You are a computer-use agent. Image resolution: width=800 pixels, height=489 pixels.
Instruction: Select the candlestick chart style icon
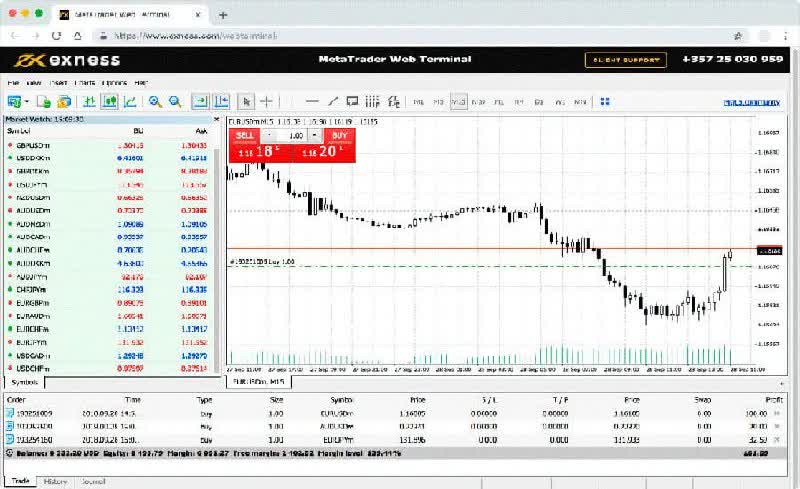[109, 101]
